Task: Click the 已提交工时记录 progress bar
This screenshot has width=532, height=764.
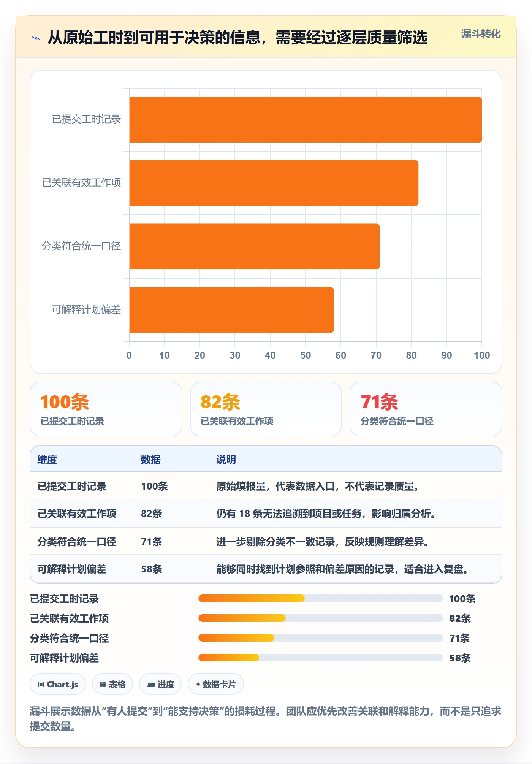Action: [320, 598]
